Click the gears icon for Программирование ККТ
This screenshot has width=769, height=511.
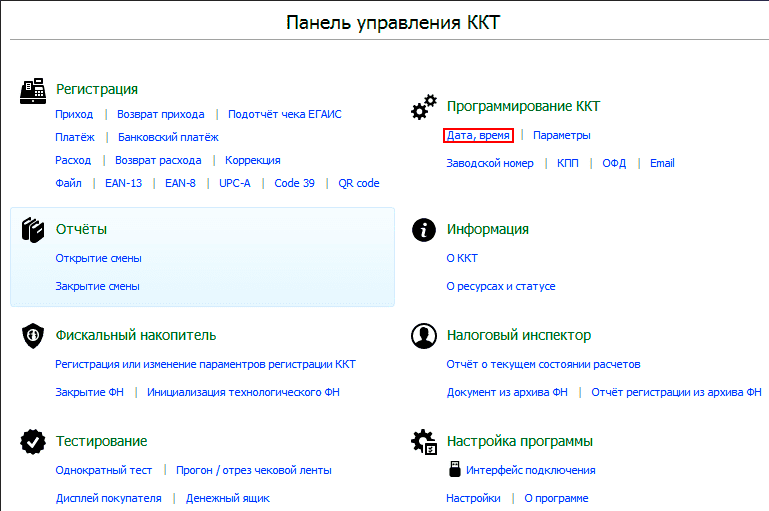tap(424, 107)
